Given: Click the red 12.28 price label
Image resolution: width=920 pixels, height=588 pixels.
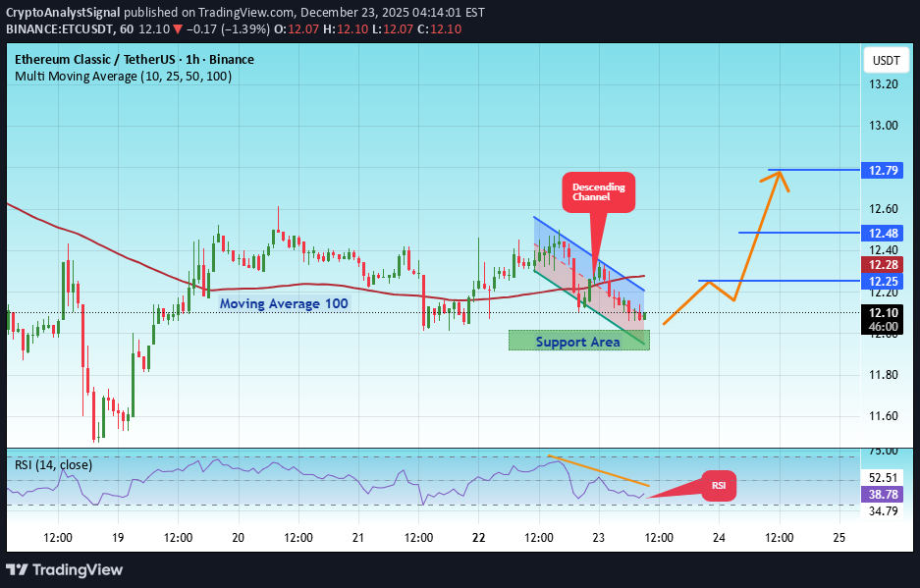Looking at the screenshot, I should click(884, 265).
